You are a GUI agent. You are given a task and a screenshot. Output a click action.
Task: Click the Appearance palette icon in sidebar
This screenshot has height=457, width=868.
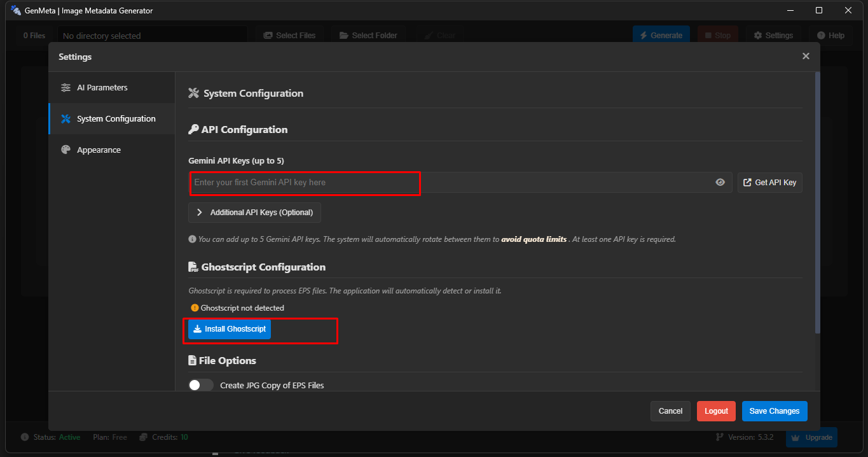click(66, 150)
